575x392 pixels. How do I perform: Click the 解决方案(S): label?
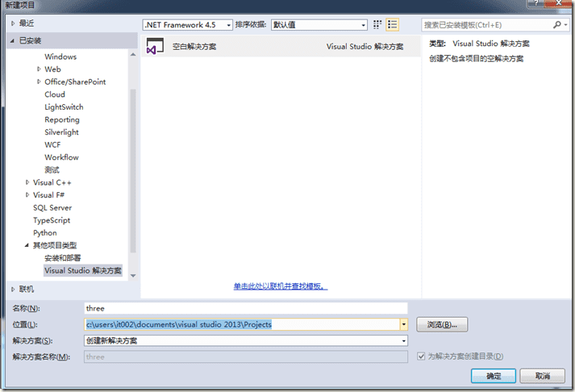(x=32, y=340)
